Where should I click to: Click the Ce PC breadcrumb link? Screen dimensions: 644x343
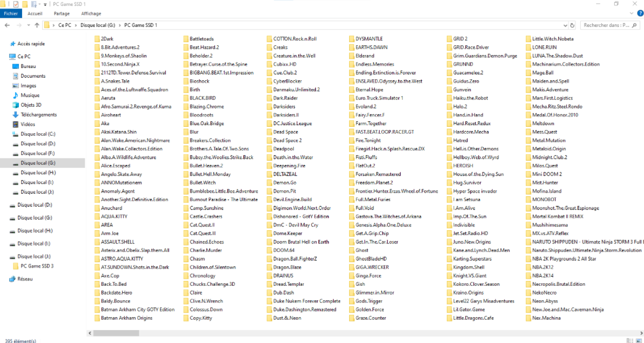click(x=64, y=25)
